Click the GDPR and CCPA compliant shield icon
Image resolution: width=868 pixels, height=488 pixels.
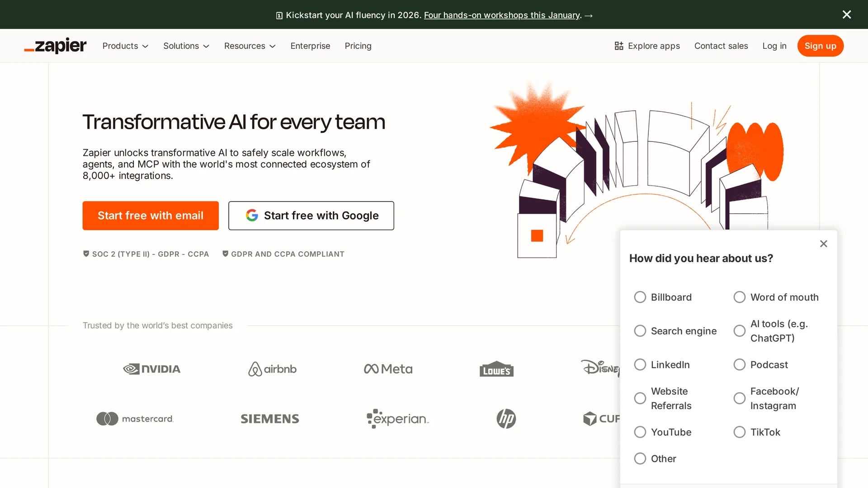click(x=225, y=254)
